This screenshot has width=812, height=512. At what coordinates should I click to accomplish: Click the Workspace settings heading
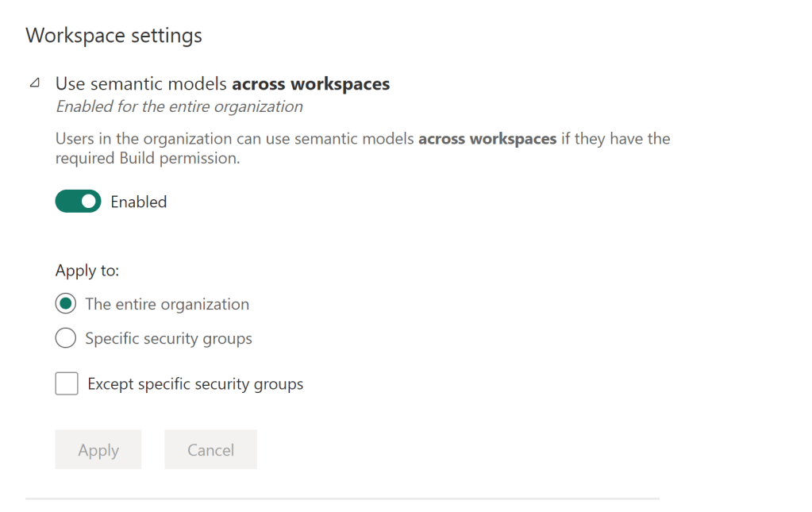point(114,36)
